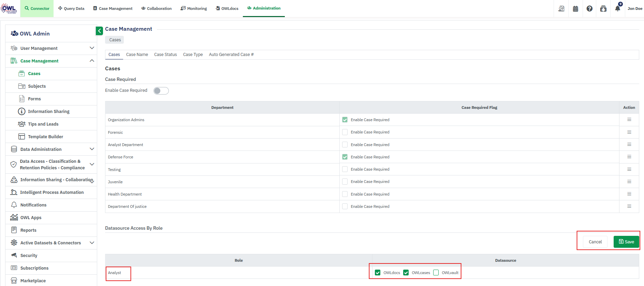644x286 pixels.
Task: Check Enable Case Required for Analyst Department
Action: pos(345,145)
